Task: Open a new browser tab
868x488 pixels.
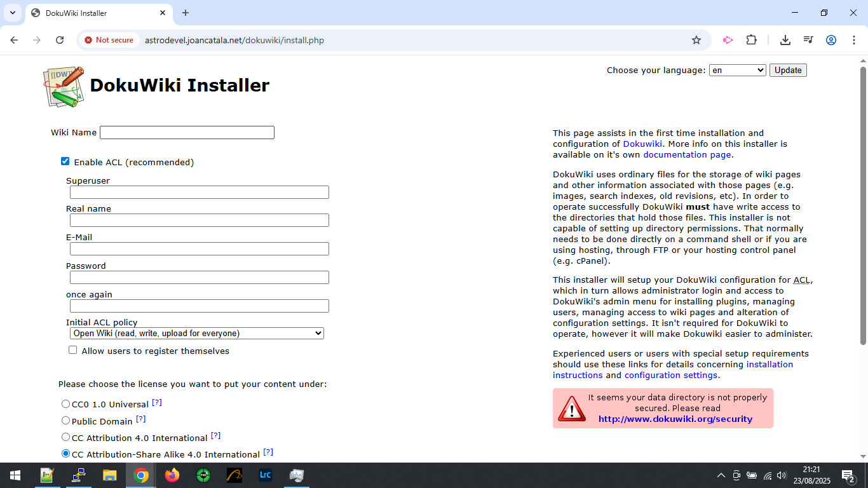Action: (x=186, y=13)
